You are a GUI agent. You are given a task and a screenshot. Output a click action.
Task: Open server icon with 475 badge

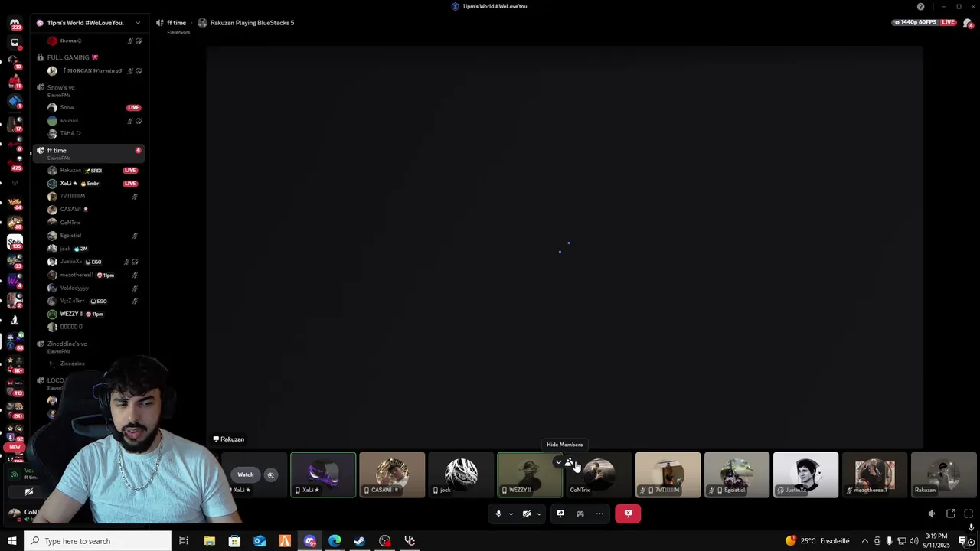[15, 162]
